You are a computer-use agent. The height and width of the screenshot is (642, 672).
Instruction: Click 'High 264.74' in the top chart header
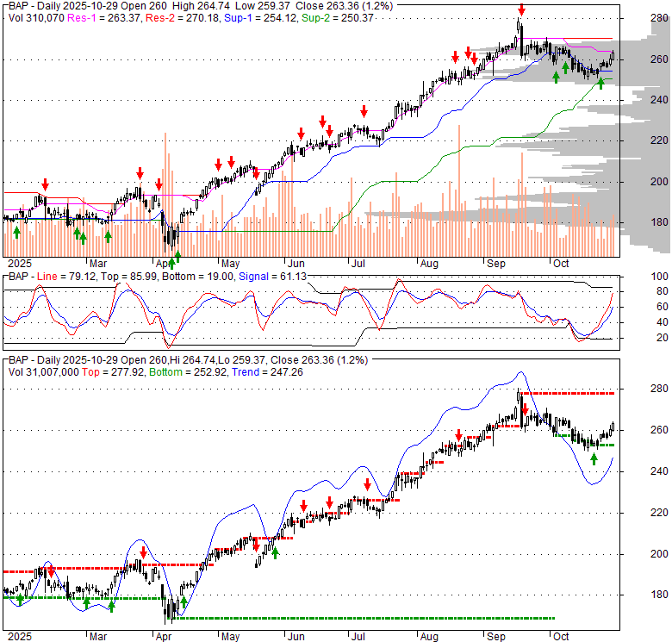201,6
